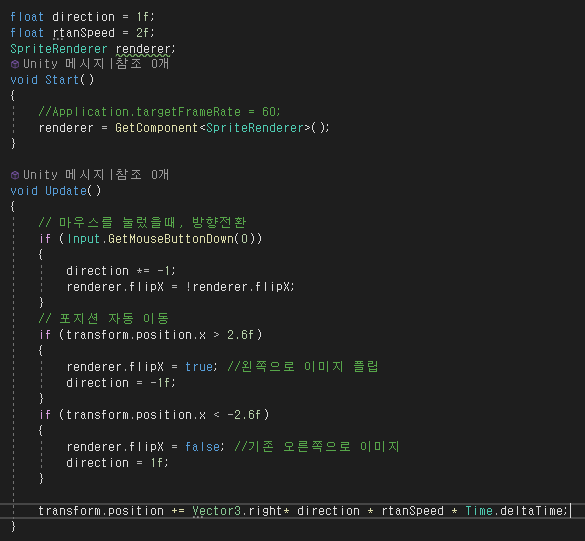Viewport: 585px width, 541px height.
Task: Click the 'true' keyword in the flipX assignment
Action: tap(199, 367)
